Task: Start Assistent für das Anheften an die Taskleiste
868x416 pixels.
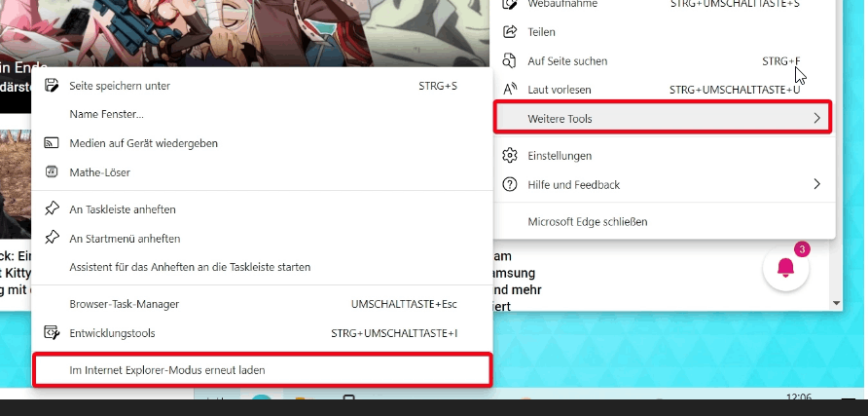Action: pyautogui.click(x=263, y=267)
